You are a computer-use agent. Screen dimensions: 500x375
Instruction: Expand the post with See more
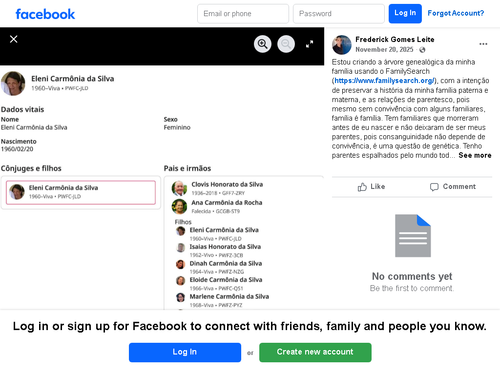[475, 155]
